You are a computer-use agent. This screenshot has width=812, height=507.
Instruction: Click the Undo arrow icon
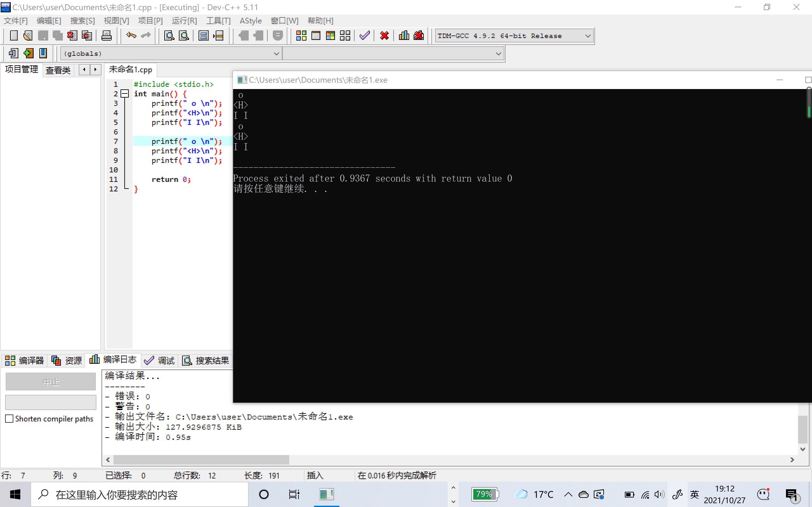[x=131, y=35]
